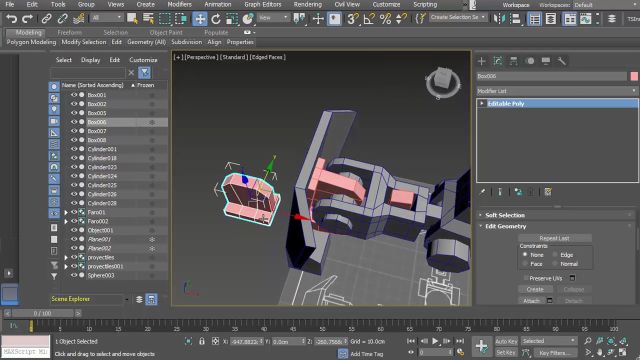This screenshot has height=360, width=640.
Task: Click the Play Animation button
Action: click(x=435, y=341)
